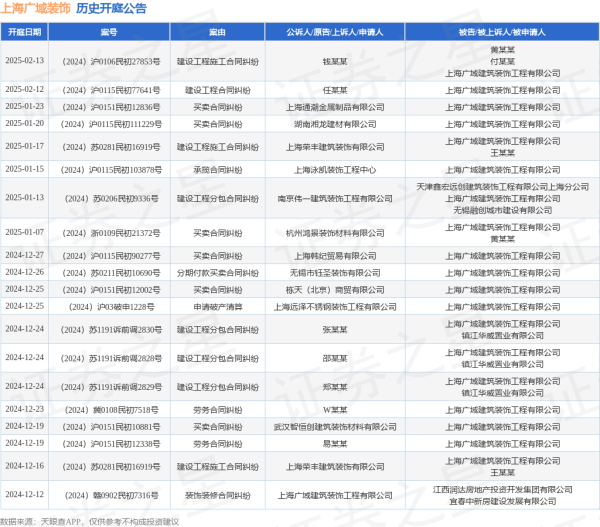Click case number 沪0106民初27853号
The width and height of the screenshot is (600, 527).
111,62
